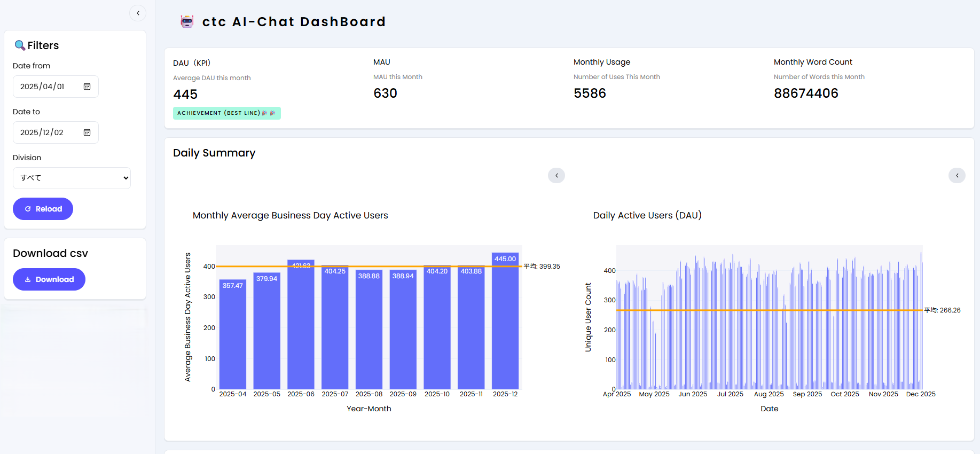Click the Dec 2025 label on DAU axis
The image size is (980, 454).
[x=921, y=394]
